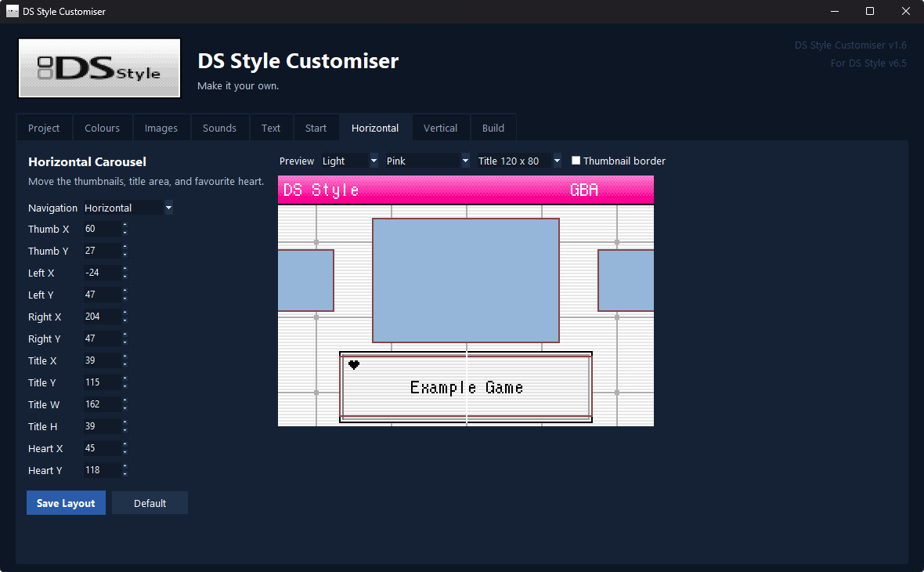Click the Thumb Y value field
This screenshot has width=924, height=572.
click(x=102, y=251)
